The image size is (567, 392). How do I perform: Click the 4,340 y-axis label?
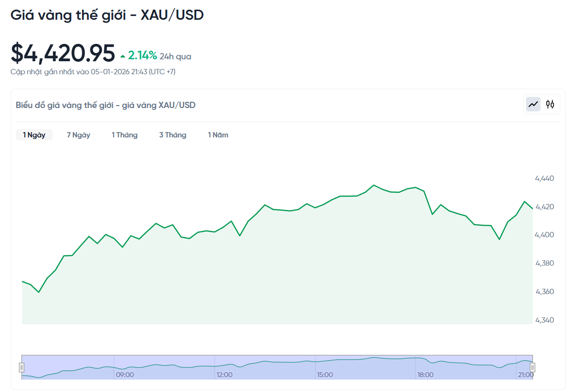[x=544, y=320]
